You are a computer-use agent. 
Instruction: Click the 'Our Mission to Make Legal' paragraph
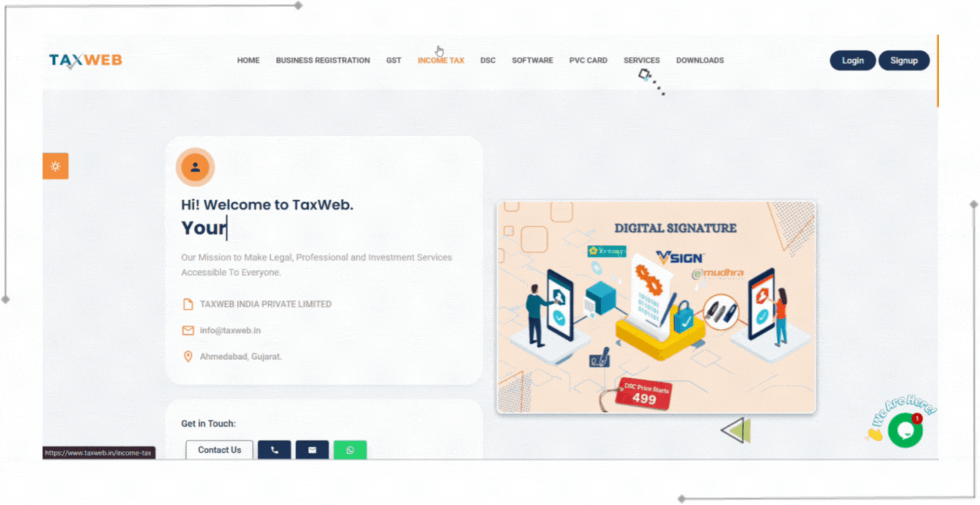pos(316,265)
